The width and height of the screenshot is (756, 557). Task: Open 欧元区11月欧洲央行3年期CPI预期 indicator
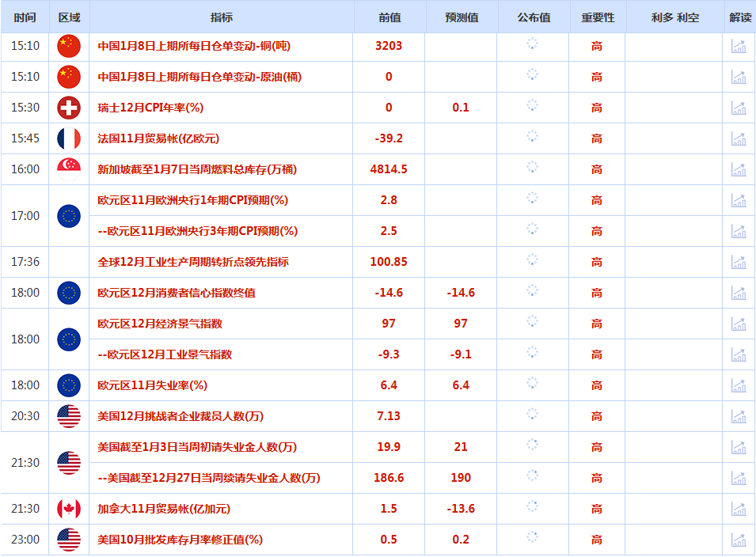click(x=198, y=231)
